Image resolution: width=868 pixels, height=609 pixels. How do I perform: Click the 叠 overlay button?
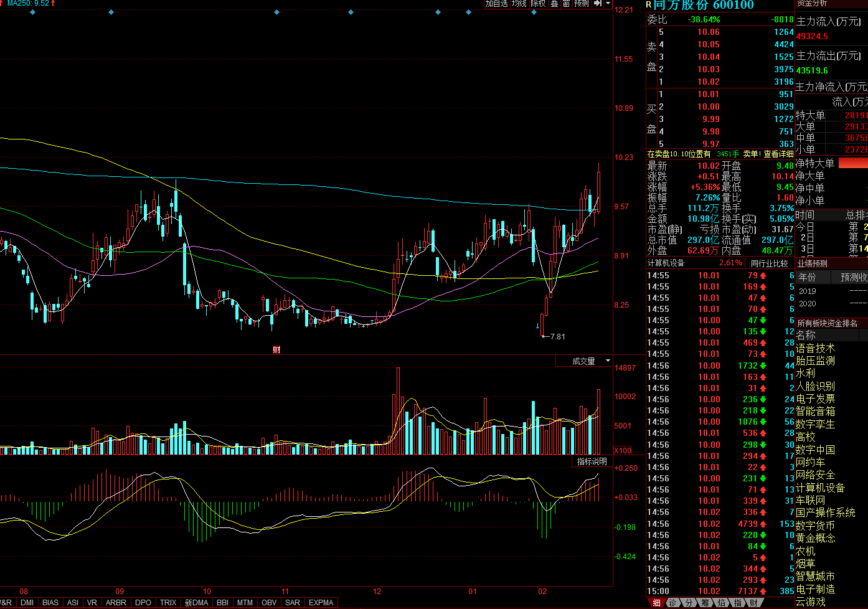pyautogui.click(x=554, y=4)
